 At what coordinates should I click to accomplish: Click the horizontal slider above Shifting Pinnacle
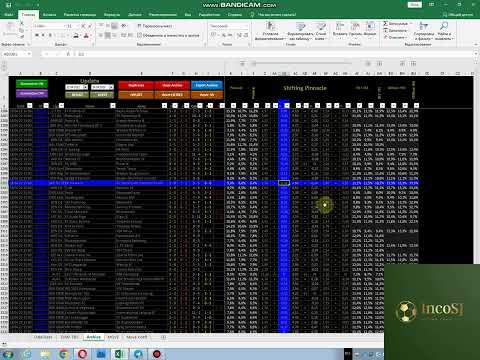[303, 63]
